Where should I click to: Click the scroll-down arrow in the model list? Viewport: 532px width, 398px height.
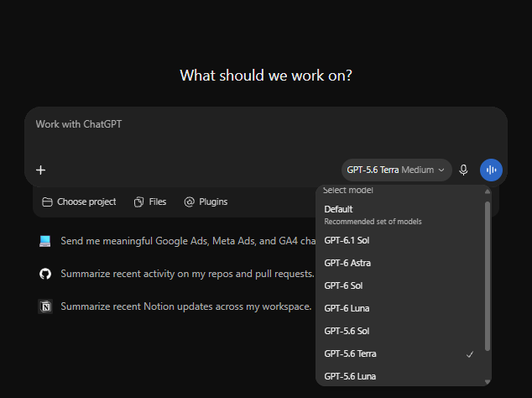pyautogui.click(x=488, y=382)
